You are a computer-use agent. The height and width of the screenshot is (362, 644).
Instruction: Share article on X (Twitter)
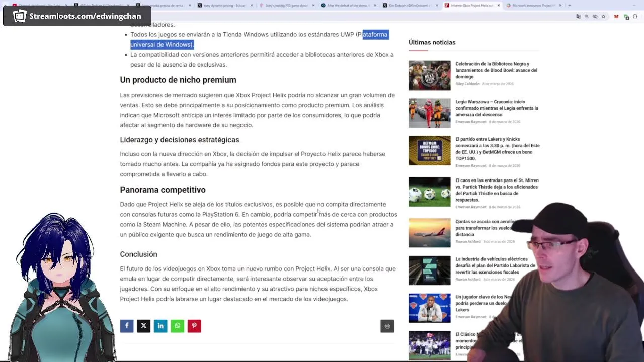[x=143, y=326]
